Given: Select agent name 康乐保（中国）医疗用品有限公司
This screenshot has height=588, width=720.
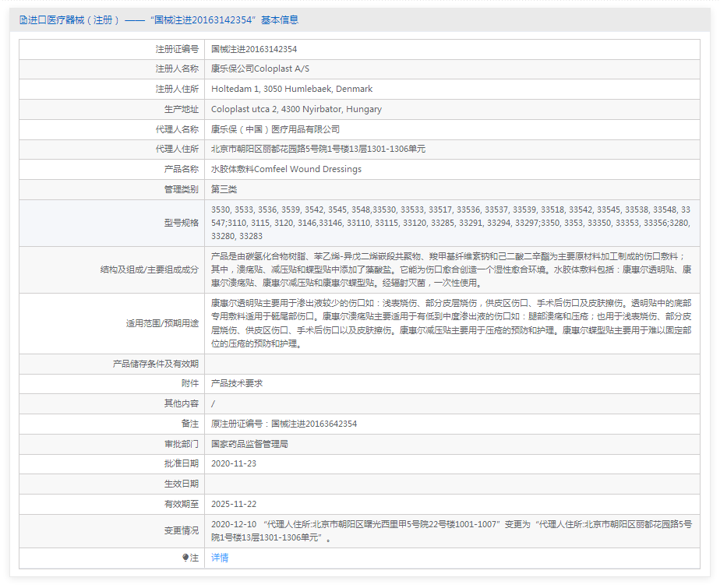Looking at the screenshot, I should 276,129.
